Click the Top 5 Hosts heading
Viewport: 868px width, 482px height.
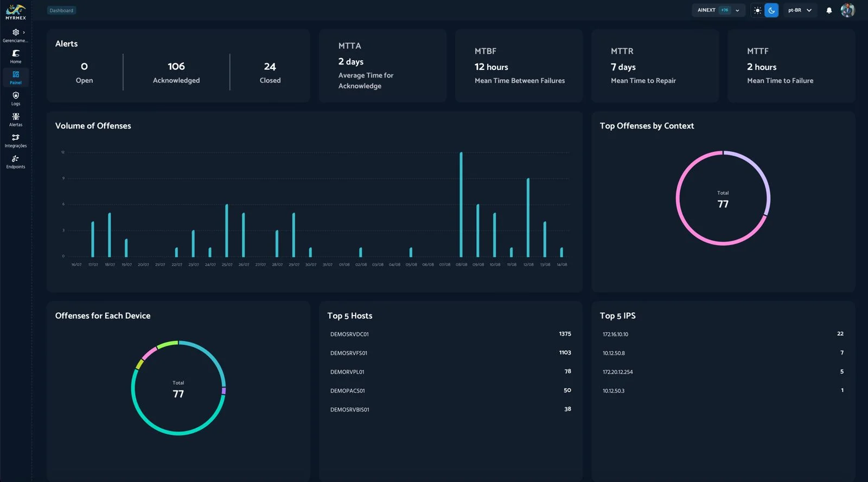click(350, 316)
